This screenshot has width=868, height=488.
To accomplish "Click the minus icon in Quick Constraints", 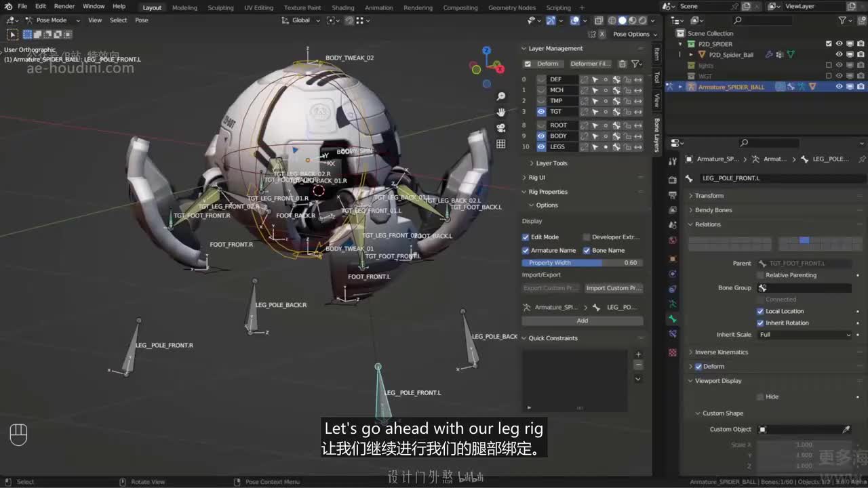I will pos(638,365).
